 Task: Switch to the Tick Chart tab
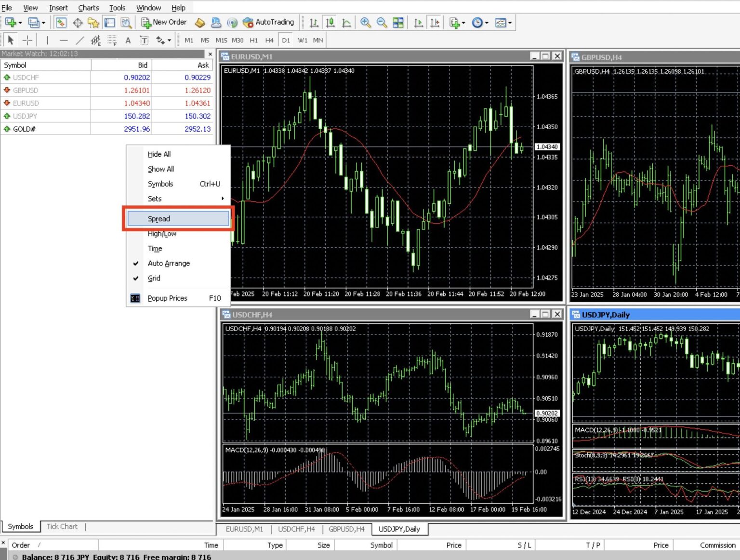(62, 527)
